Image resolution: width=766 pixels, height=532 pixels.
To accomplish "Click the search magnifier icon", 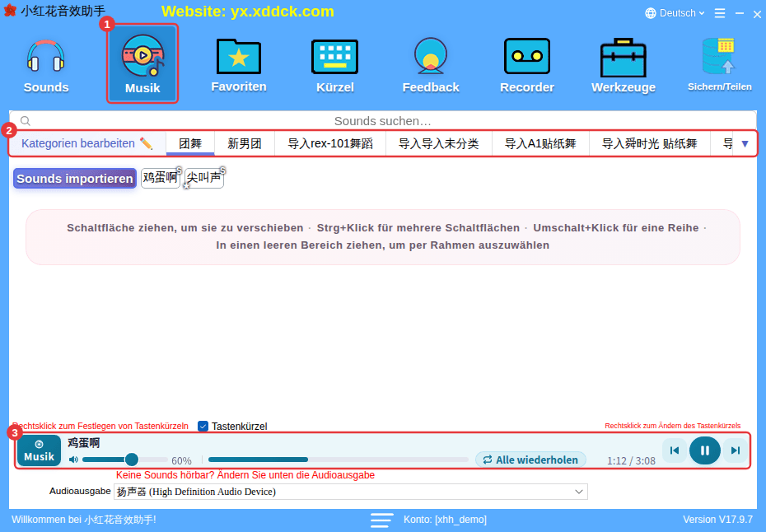I will coord(26,121).
